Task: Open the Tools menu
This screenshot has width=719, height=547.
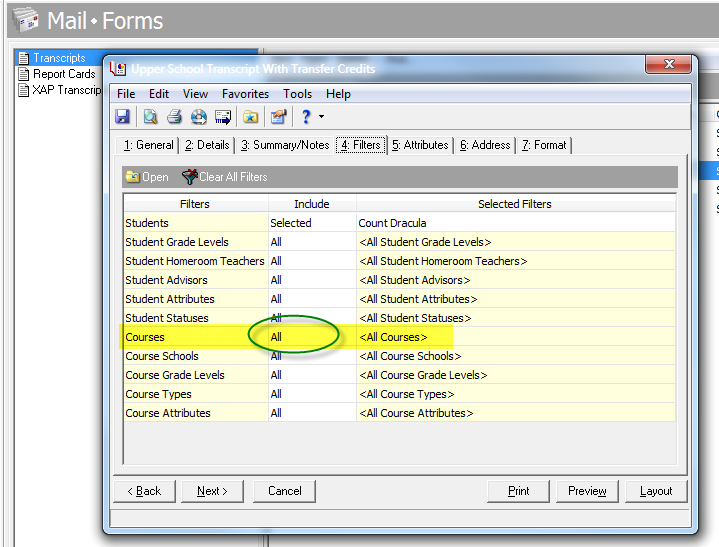Action: point(297,94)
